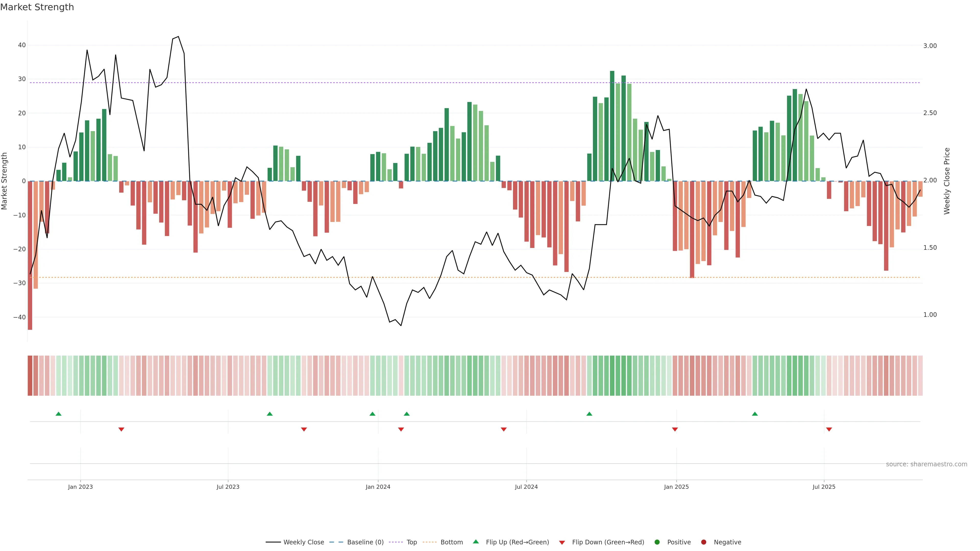Click the Weekly Close Price axis title
Viewport: 980px width, 551px height.
pos(947,181)
